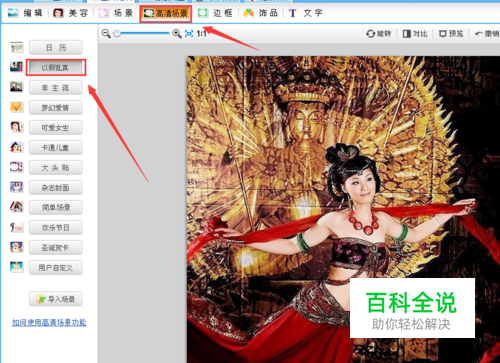Select the 杂志封面 scene category
The image size is (500, 363).
click(x=55, y=188)
